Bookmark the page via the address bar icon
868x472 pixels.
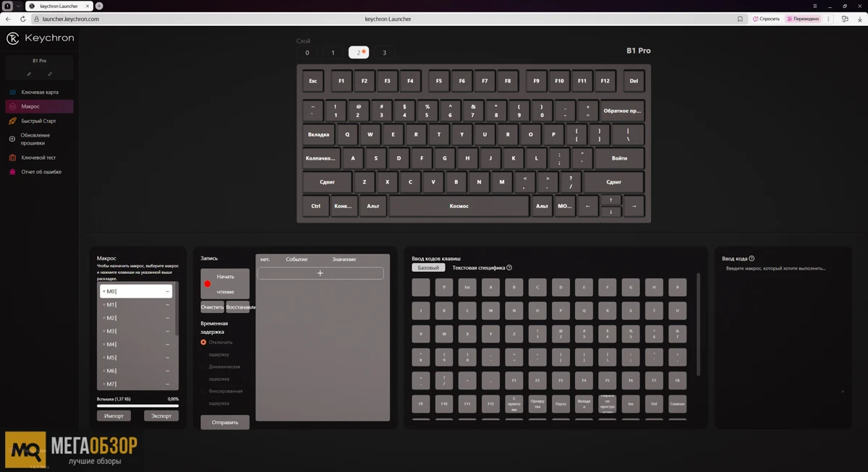click(740, 19)
